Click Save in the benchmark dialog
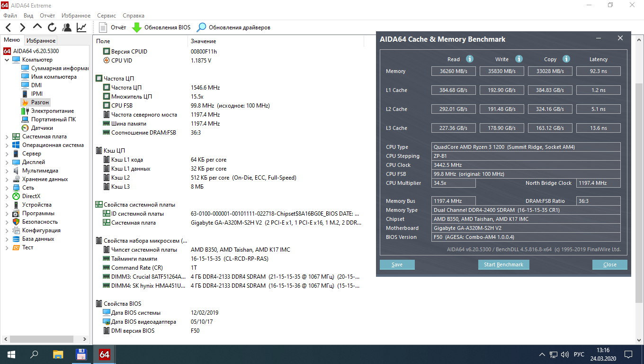Viewport: 644px width, 364px height. [x=397, y=264]
